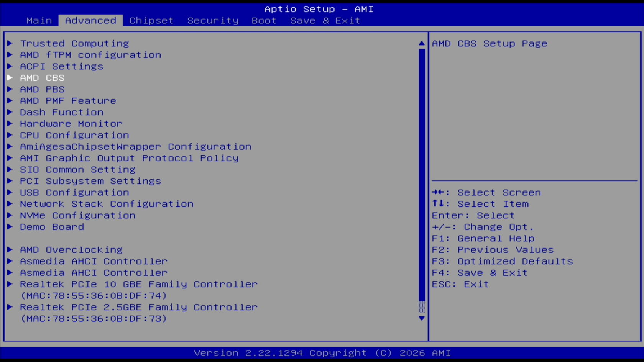Click the F3: Optimized Defaults hint
Image resolution: width=644 pixels, height=362 pixels.
[502, 262]
